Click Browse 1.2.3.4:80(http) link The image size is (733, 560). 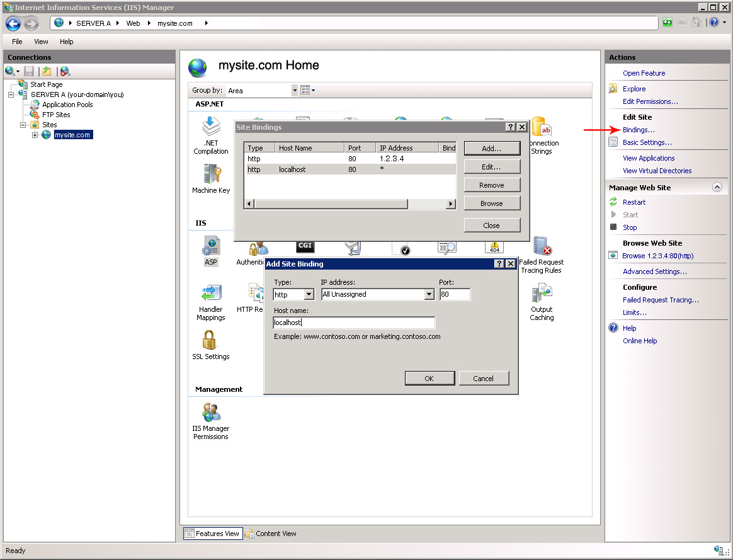pyautogui.click(x=657, y=256)
